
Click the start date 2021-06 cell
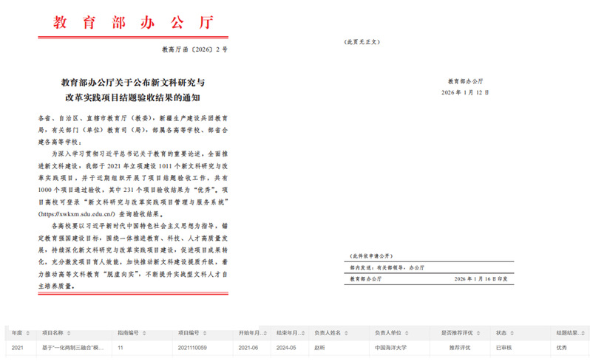247,346
